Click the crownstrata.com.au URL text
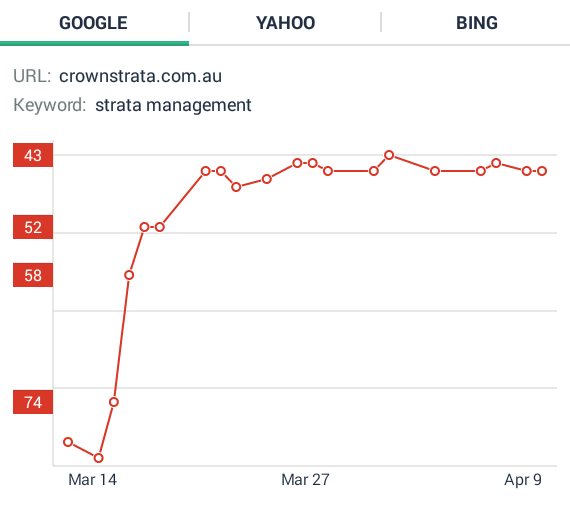The height and width of the screenshot is (508, 570). pyautogui.click(x=140, y=76)
